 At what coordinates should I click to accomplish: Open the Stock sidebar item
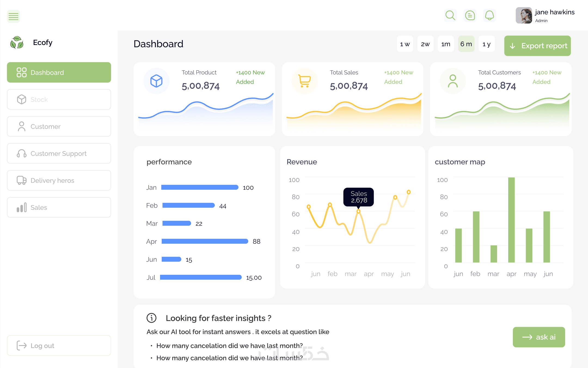click(x=59, y=99)
